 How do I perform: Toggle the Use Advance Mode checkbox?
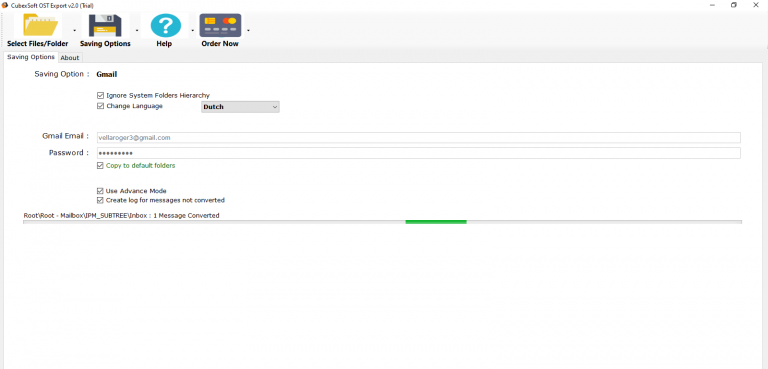click(x=100, y=191)
